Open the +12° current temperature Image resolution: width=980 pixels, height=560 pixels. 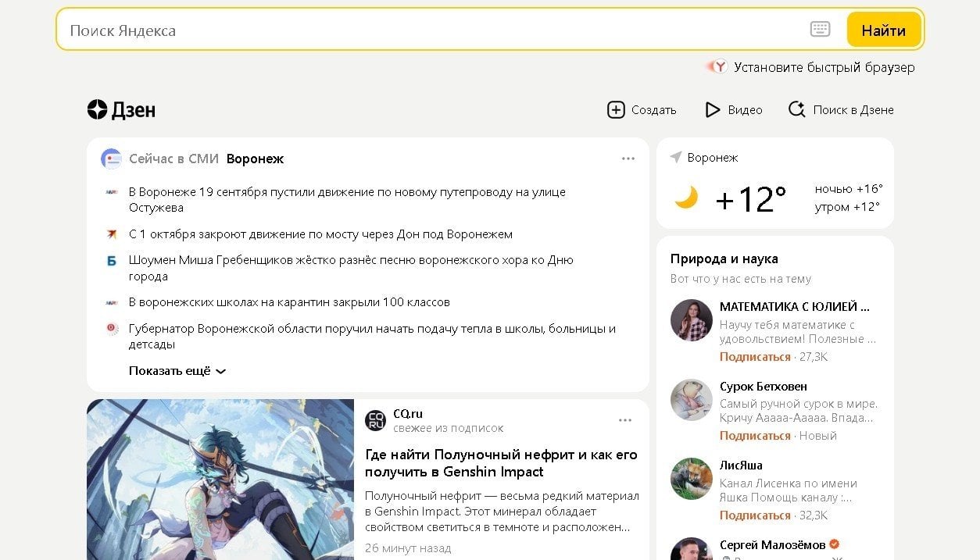(751, 199)
